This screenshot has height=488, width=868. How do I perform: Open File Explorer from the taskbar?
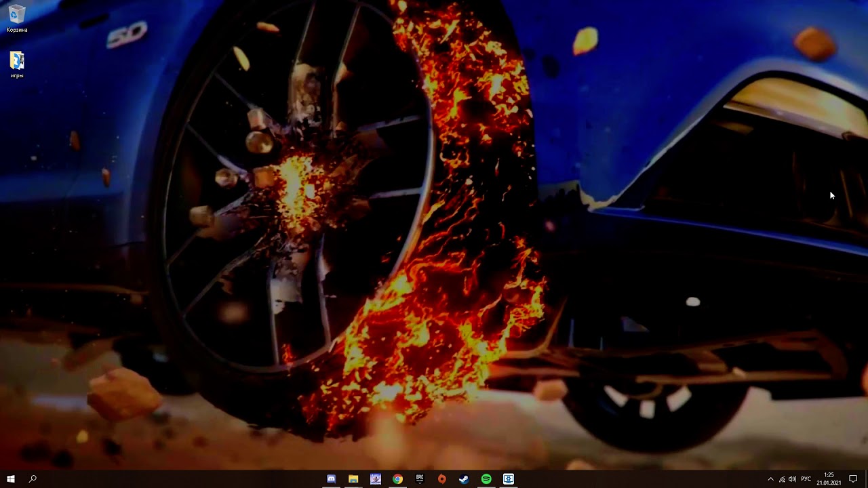[x=353, y=479]
